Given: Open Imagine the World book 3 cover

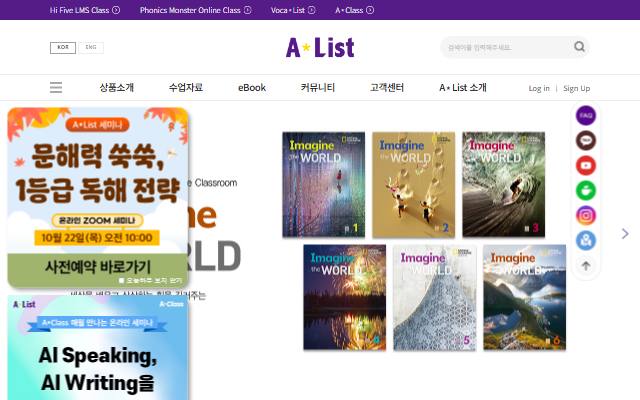Looking at the screenshot, I should click(503, 184).
